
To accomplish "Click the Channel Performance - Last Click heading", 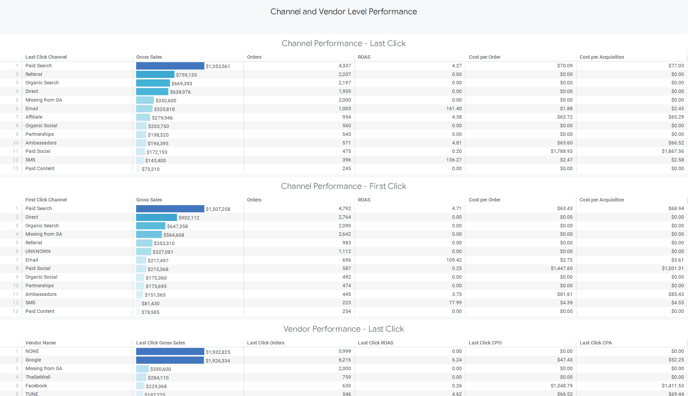I will tap(344, 43).
